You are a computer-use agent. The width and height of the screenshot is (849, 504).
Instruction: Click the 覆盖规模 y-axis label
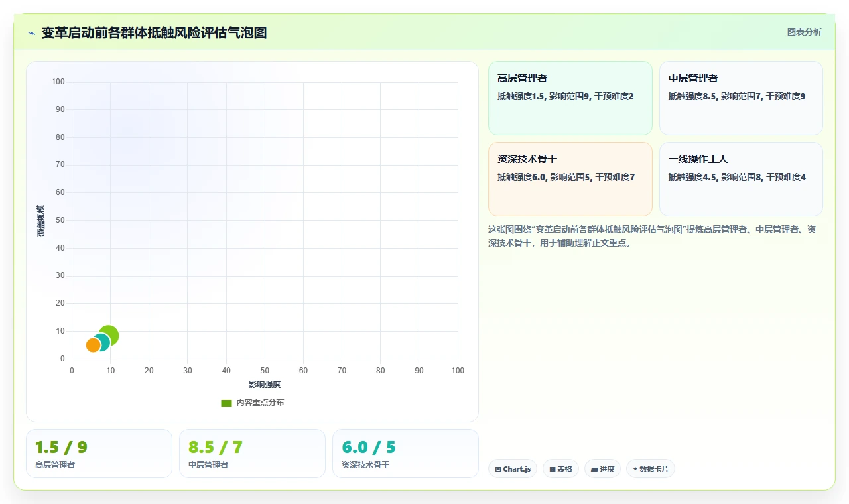pyautogui.click(x=40, y=221)
